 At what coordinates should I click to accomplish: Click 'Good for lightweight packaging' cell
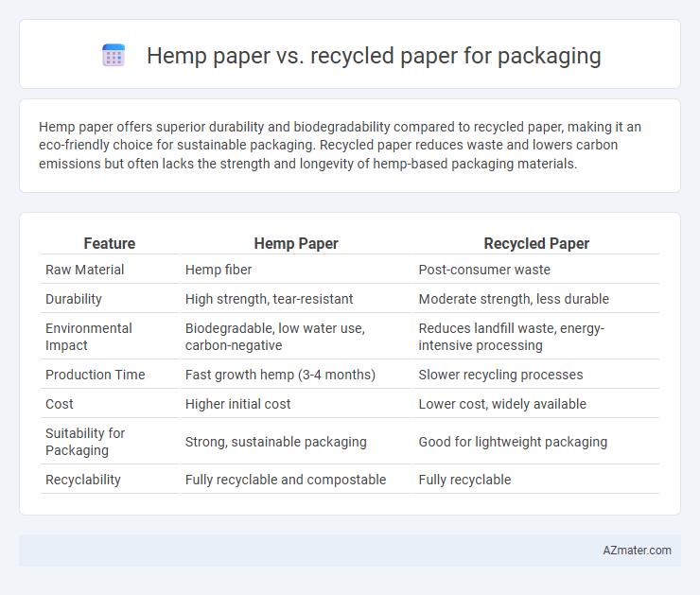[513, 442]
